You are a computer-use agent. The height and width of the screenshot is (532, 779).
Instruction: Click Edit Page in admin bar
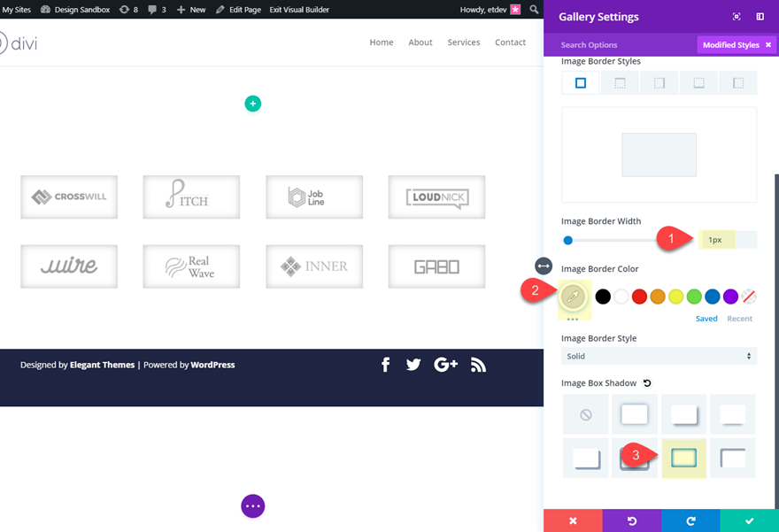[x=239, y=10]
